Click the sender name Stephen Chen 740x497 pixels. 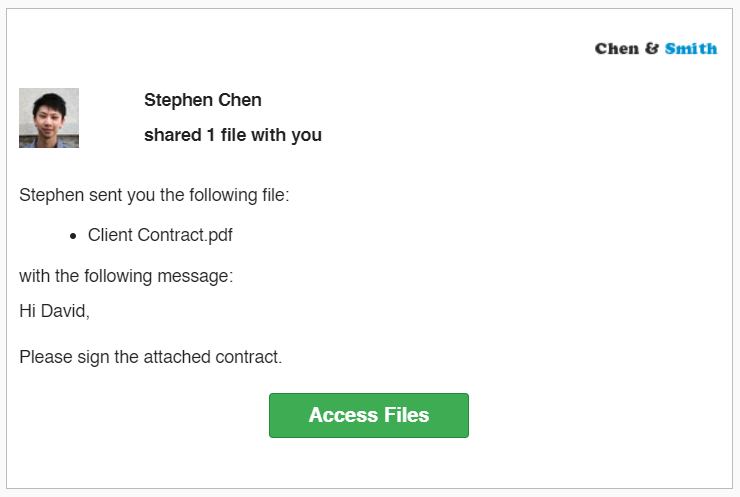click(203, 100)
